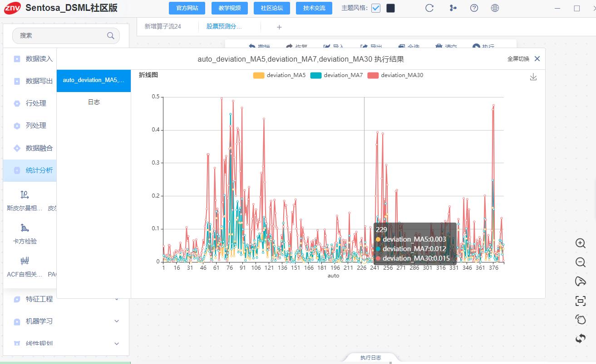
Task: Select the 斯皮尔曼相关 operator icon
Action: coord(25,195)
